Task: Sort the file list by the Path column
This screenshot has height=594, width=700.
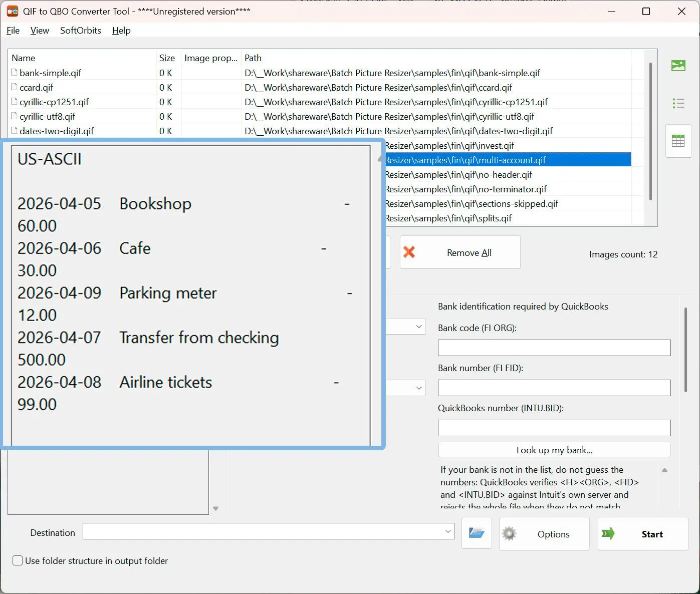Action: click(x=436, y=58)
